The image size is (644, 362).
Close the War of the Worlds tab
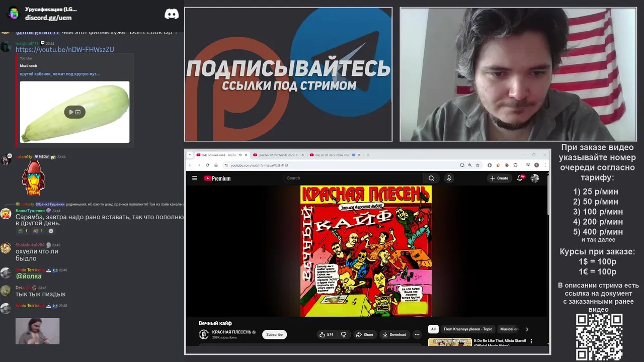[x=303, y=155]
